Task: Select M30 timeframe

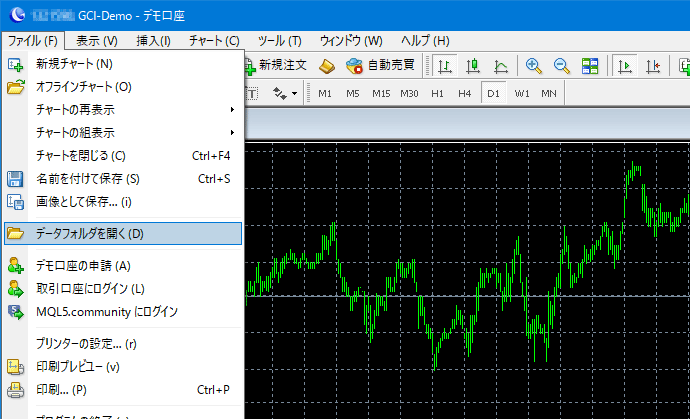Action: click(x=409, y=93)
